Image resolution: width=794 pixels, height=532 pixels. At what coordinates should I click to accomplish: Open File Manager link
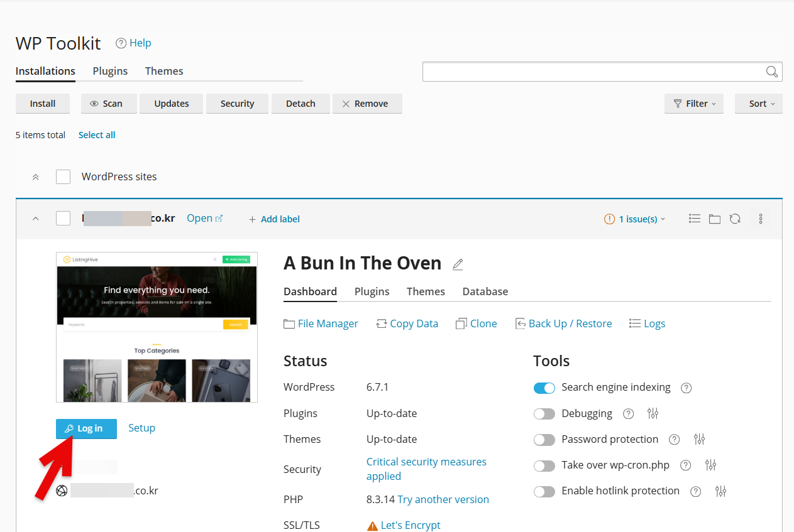(x=321, y=323)
